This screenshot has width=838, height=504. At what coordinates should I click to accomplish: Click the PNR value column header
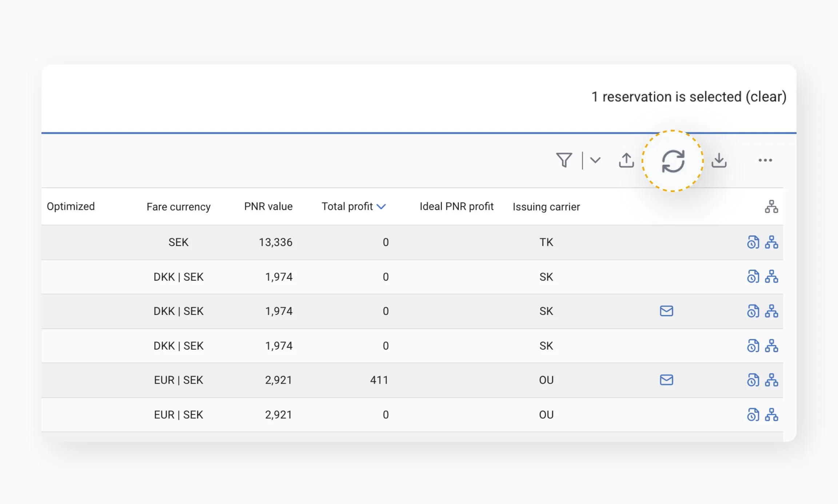(268, 207)
